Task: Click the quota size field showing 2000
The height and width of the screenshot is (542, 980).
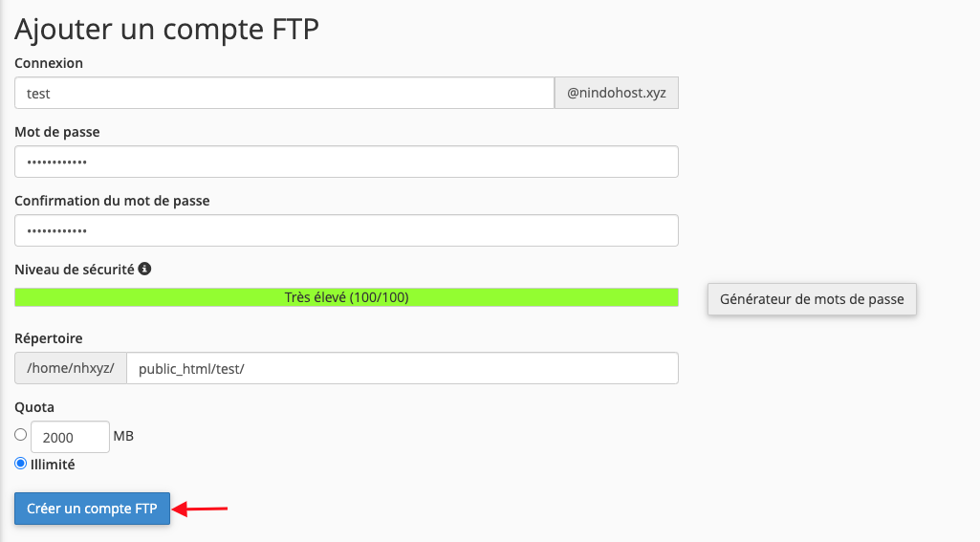Action: pyautogui.click(x=70, y=437)
